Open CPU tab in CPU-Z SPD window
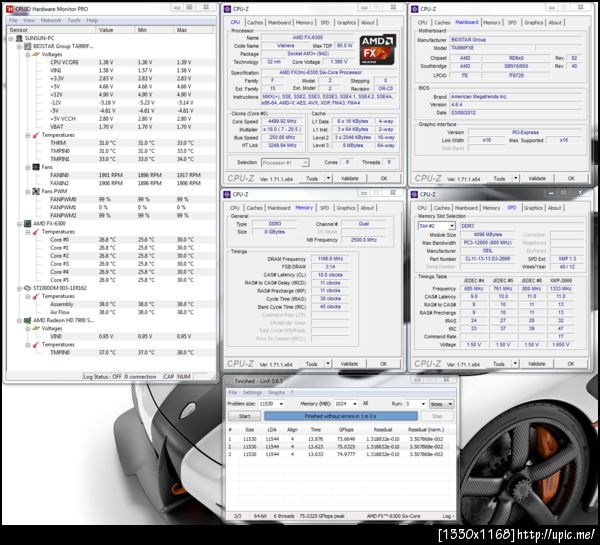Screen dimensions: 600x545 point(422,208)
